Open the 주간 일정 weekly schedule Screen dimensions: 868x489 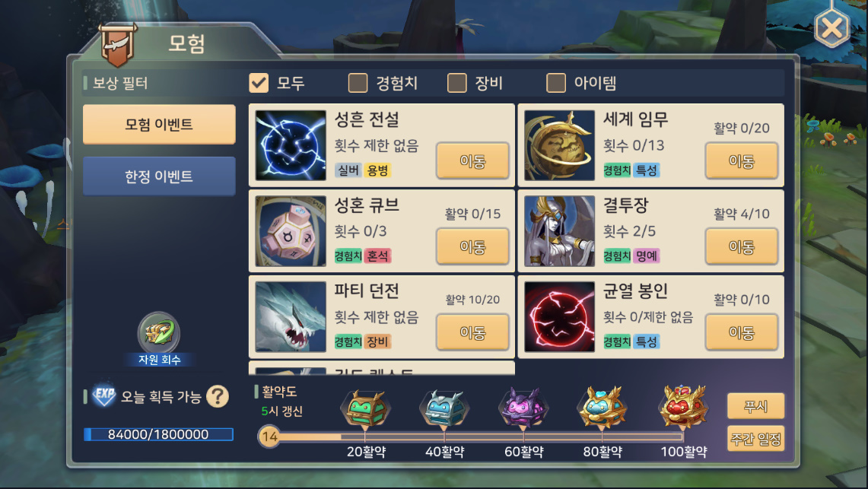point(755,440)
